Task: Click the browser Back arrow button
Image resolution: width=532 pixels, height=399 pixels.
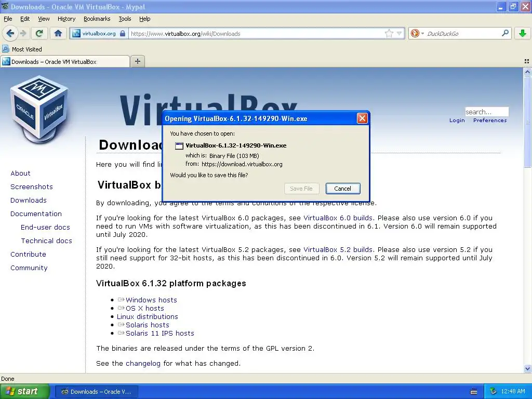Action: click(x=10, y=33)
